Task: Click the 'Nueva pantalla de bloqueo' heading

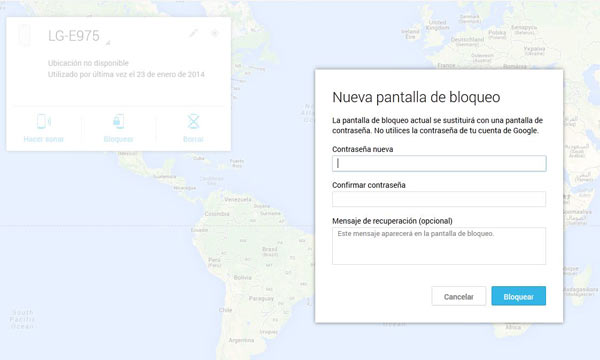Action: 416,97
